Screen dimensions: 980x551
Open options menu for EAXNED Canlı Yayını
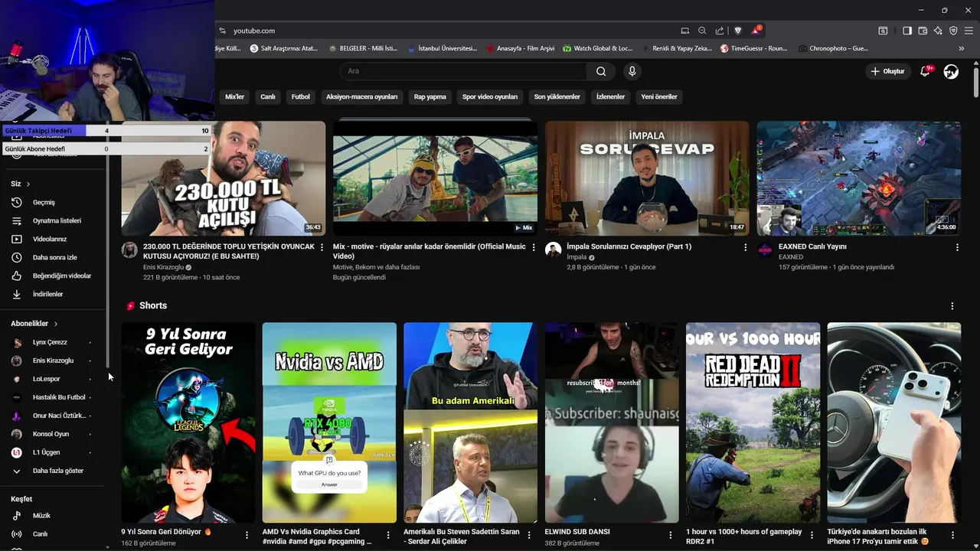point(957,248)
